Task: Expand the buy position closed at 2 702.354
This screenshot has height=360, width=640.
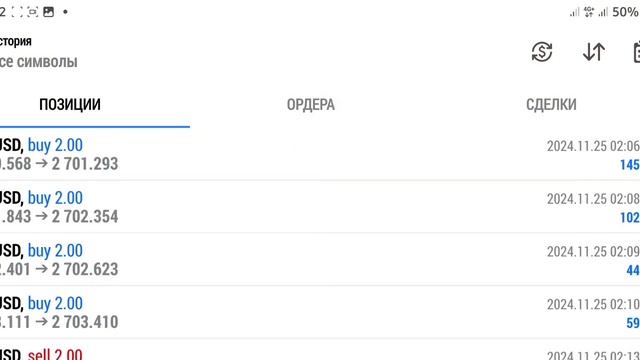Action: tap(320, 207)
